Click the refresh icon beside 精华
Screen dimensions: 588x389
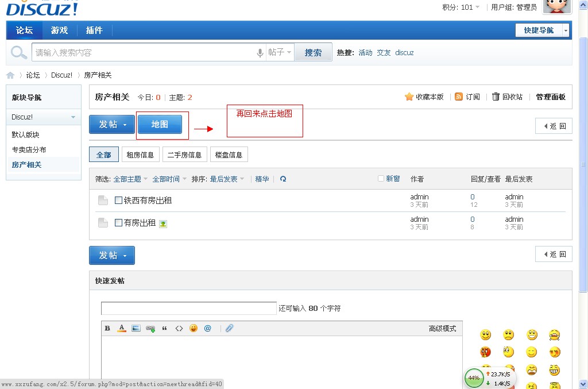(x=283, y=179)
